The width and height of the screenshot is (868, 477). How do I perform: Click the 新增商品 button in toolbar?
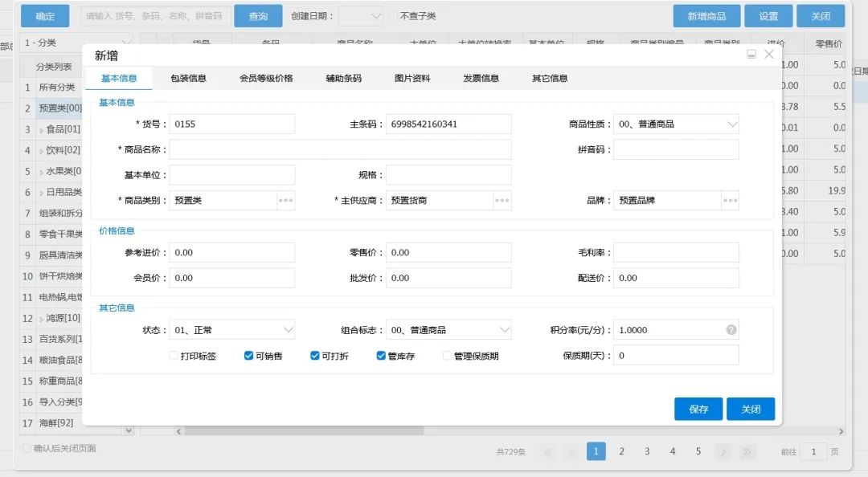pos(706,16)
